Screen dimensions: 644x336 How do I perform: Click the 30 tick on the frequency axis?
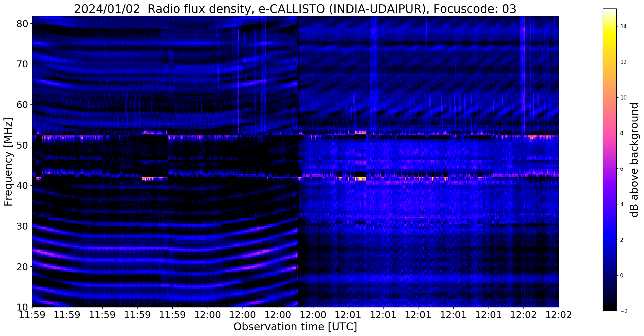[x=23, y=226]
